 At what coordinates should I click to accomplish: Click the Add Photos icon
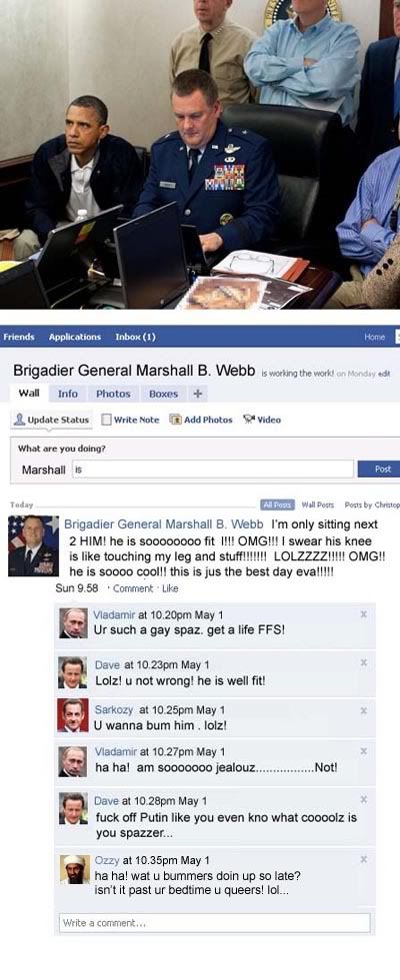pos(176,420)
